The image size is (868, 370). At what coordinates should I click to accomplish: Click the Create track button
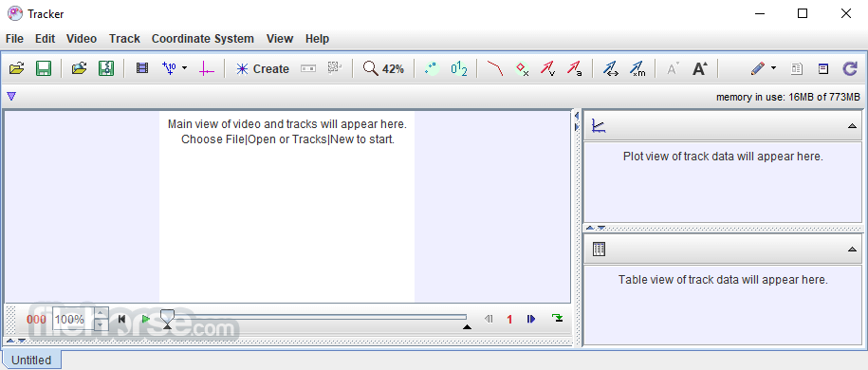[263, 68]
